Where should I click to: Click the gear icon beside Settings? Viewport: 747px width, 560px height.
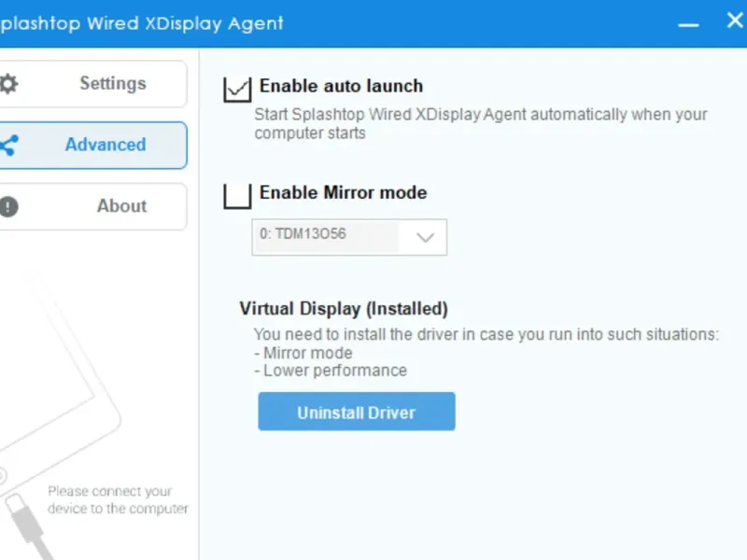tap(8, 84)
